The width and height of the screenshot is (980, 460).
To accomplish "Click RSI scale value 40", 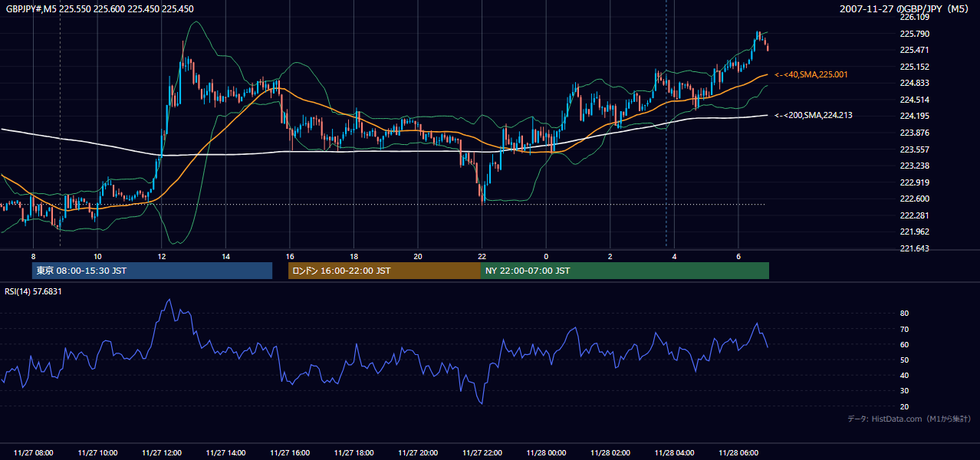I will pyautogui.click(x=904, y=375).
